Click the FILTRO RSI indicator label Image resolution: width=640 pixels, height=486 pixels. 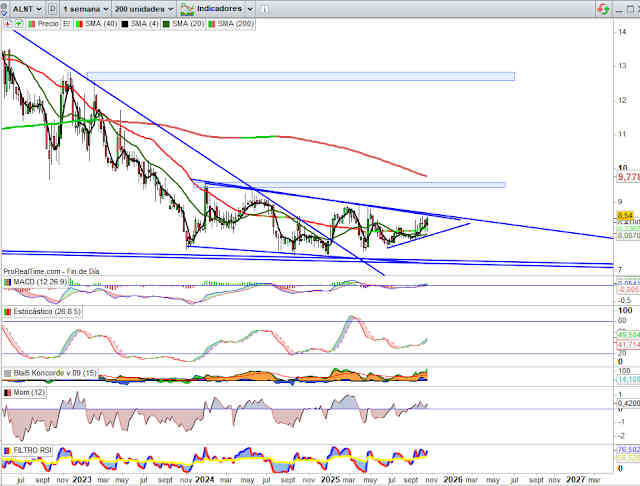(x=34, y=451)
